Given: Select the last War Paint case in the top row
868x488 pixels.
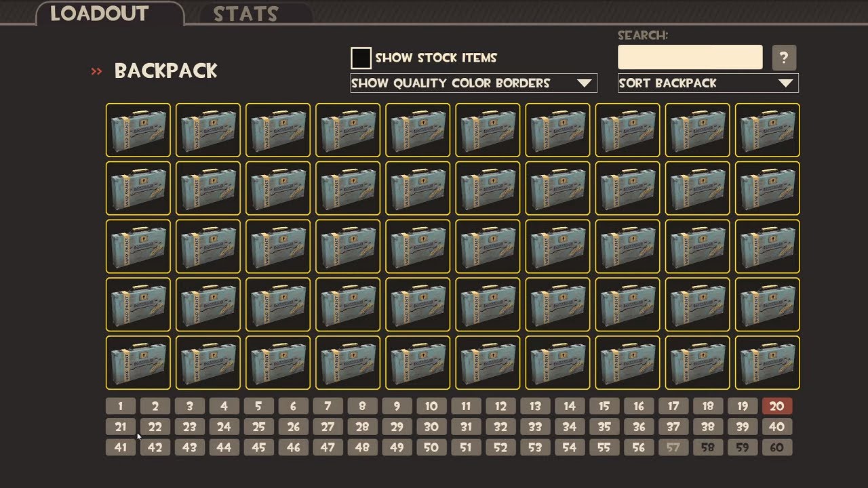Looking at the screenshot, I should [768, 130].
